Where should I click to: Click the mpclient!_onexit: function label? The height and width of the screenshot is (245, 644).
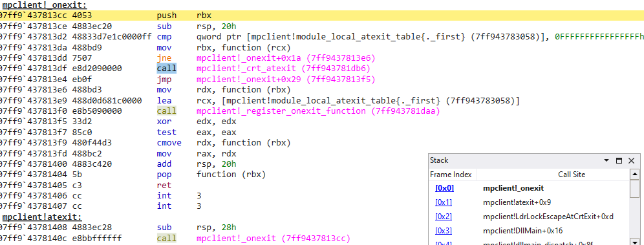click(x=45, y=5)
